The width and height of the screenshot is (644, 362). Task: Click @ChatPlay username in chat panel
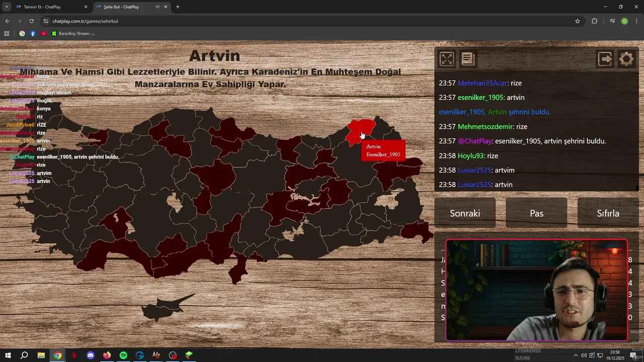(474, 141)
